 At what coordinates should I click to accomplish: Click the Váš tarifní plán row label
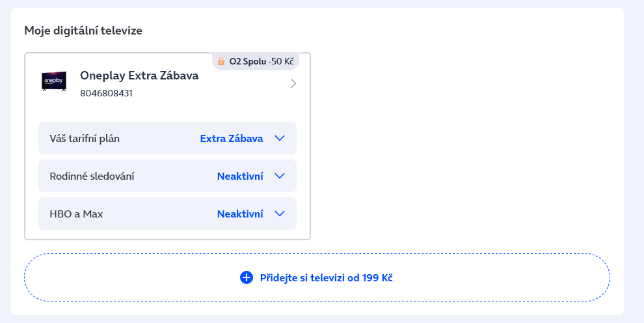[x=85, y=138]
